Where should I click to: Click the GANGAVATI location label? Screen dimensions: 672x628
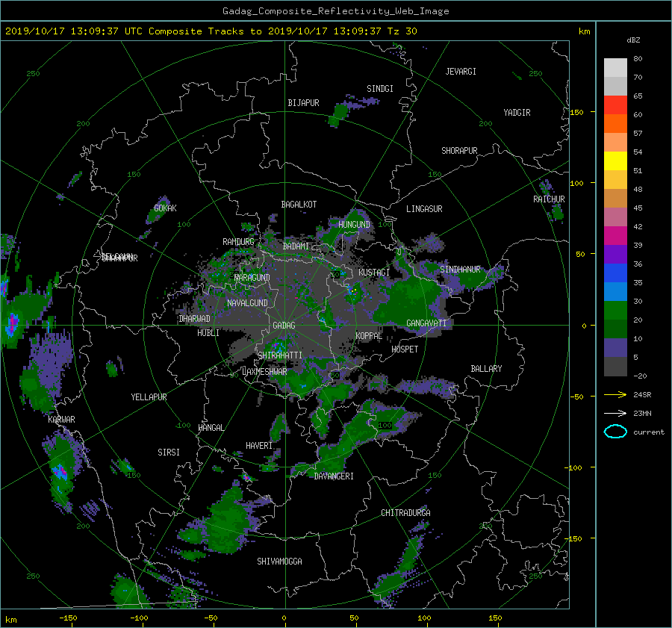point(426,323)
